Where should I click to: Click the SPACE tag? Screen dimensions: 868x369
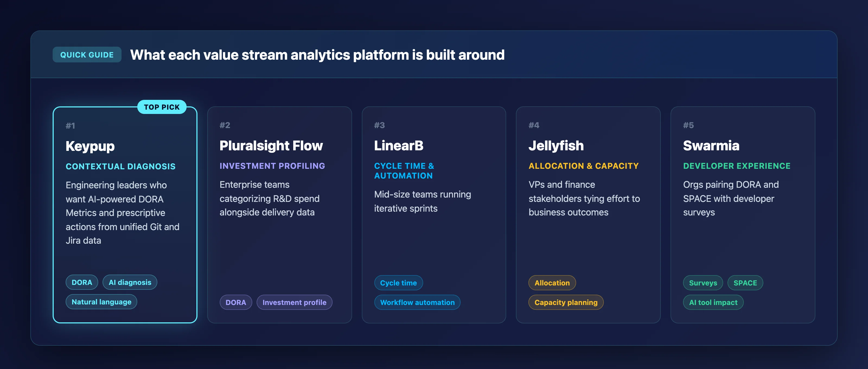pos(745,283)
